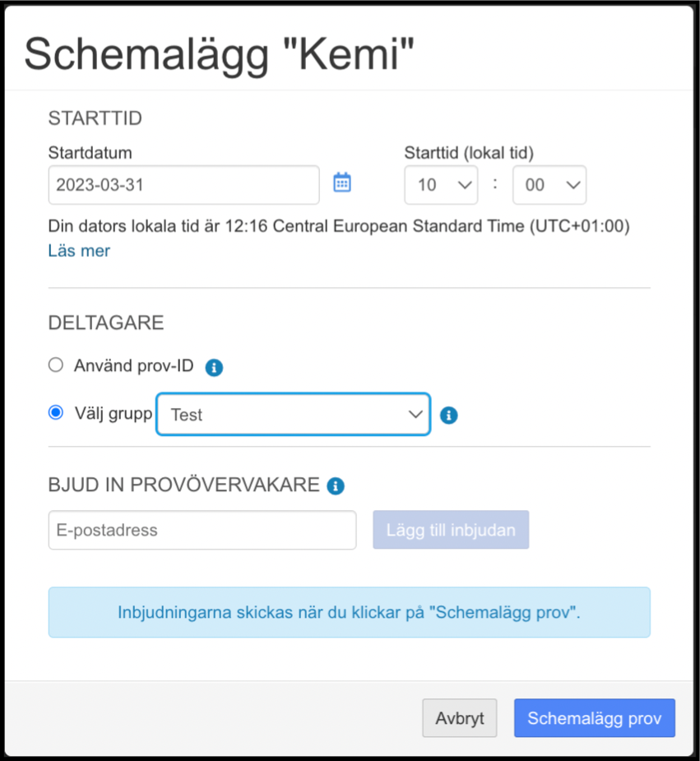Viewport: 700px width, 761px height.
Task: Select the Välj grupp radio button
Action: pyautogui.click(x=56, y=412)
